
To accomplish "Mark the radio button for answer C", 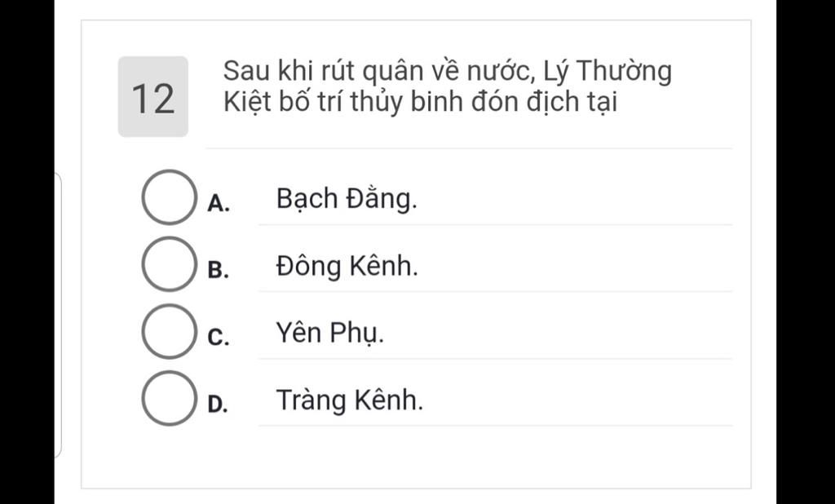I will [170, 331].
